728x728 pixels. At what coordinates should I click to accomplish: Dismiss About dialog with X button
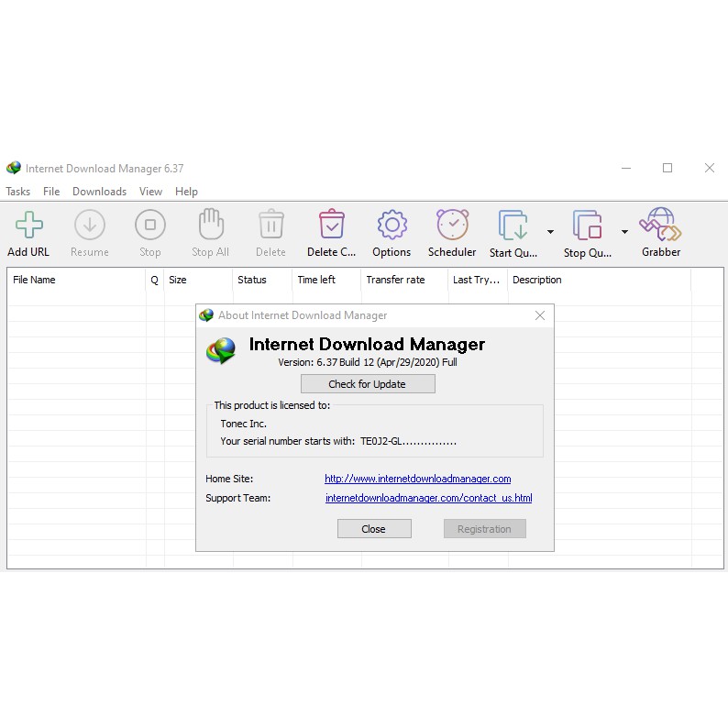pyautogui.click(x=540, y=315)
